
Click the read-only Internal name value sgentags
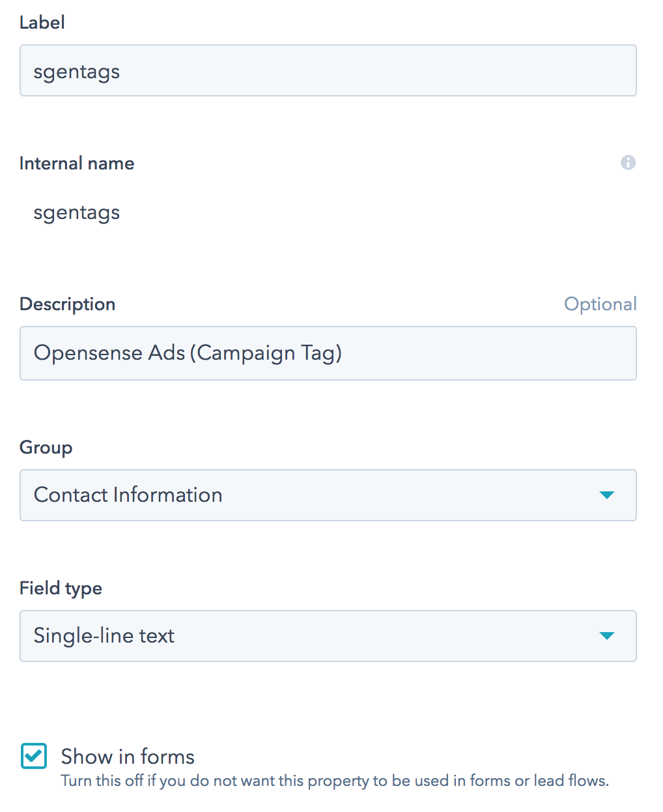click(x=77, y=214)
